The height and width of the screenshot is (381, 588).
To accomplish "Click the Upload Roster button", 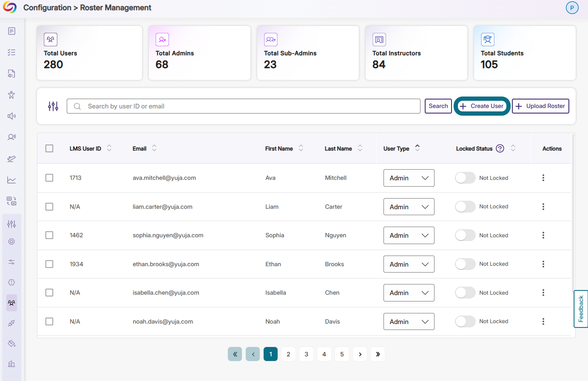I will pyautogui.click(x=540, y=106).
